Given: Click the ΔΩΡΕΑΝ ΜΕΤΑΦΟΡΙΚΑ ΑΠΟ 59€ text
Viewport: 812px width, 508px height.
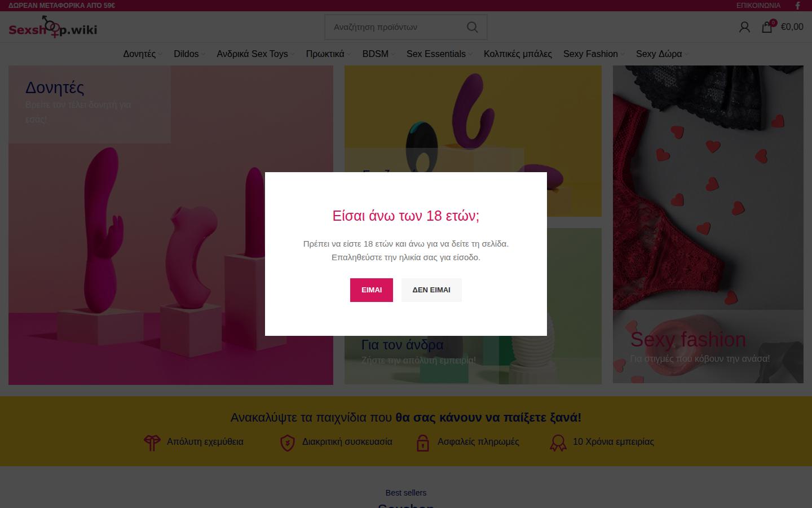Looking at the screenshot, I should point(61,6).
